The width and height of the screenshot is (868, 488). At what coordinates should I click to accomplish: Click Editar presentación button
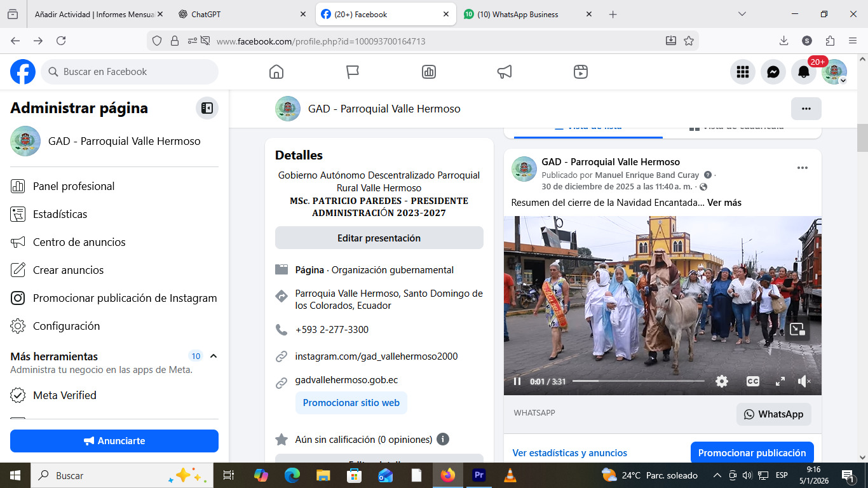click(x=379, y=238)
